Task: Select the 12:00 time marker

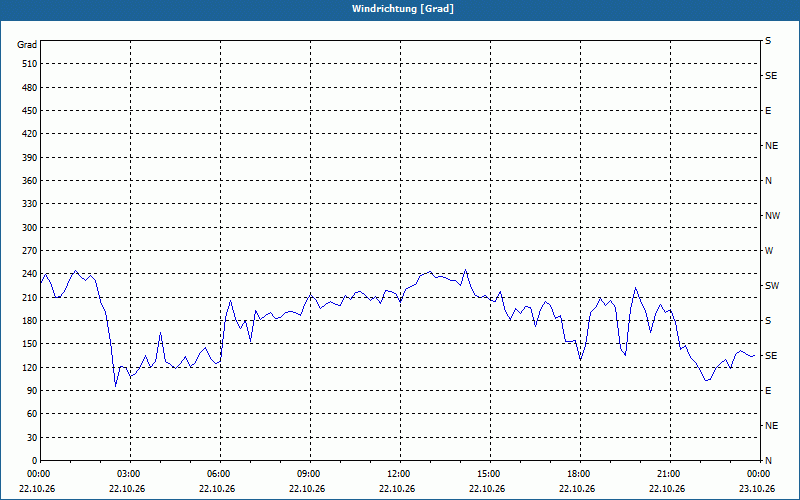Action: coord(400,474)
